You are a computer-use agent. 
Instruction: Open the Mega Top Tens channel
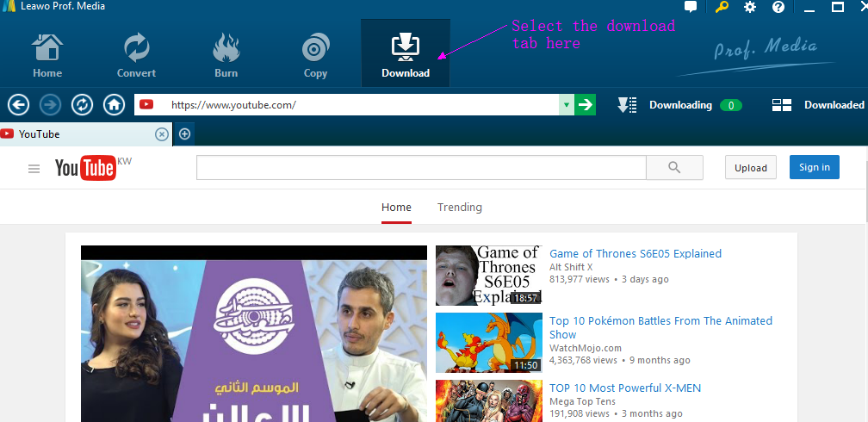(582, 401)
